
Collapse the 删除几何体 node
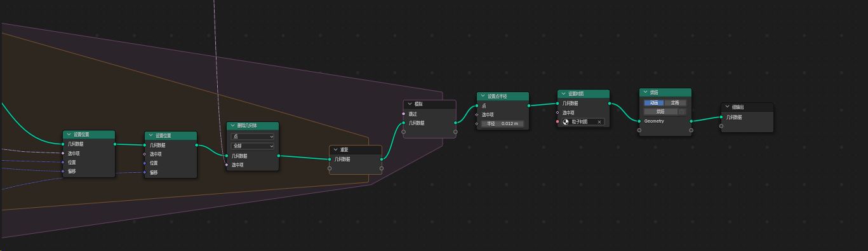coord(232,126)
